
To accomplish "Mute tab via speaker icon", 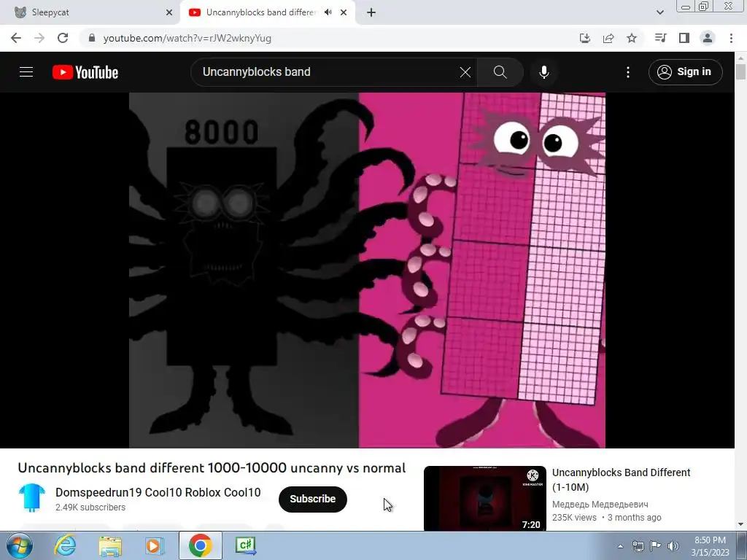I will [x=328, y=12].
